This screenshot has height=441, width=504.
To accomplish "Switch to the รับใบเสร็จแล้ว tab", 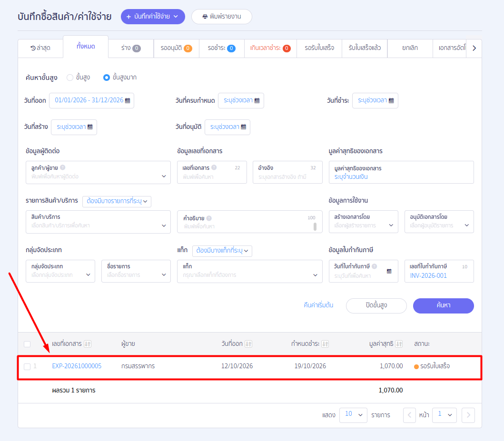I will click(365, 48).
